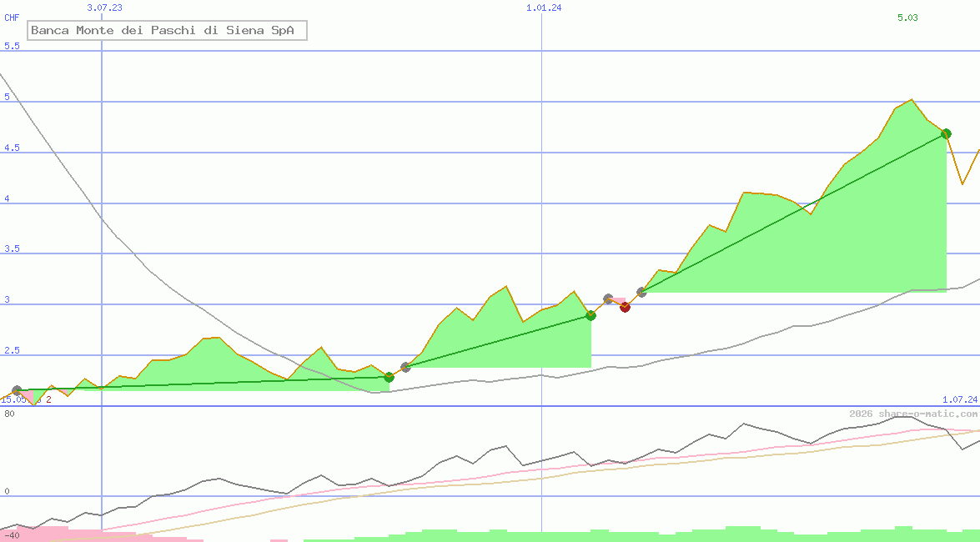Select the green sell marker just below the 3 line
Screen dimensions: 980x542
[591, 315]
